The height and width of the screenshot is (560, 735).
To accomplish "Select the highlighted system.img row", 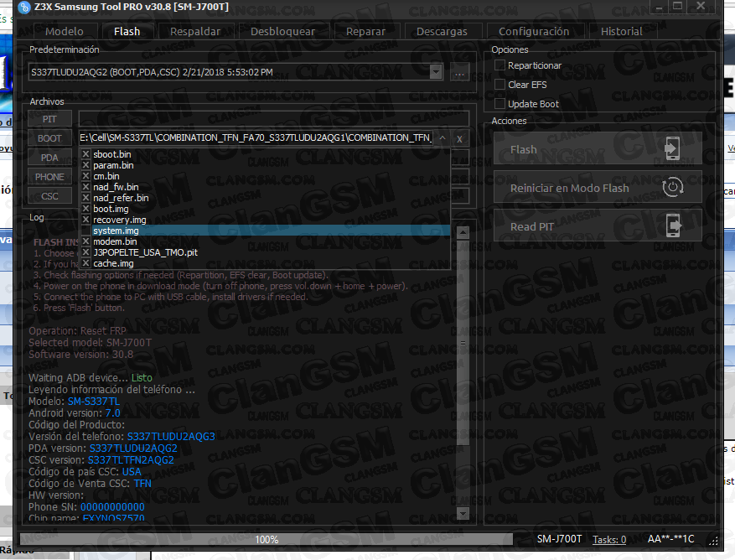I will [x=271, y=231].
